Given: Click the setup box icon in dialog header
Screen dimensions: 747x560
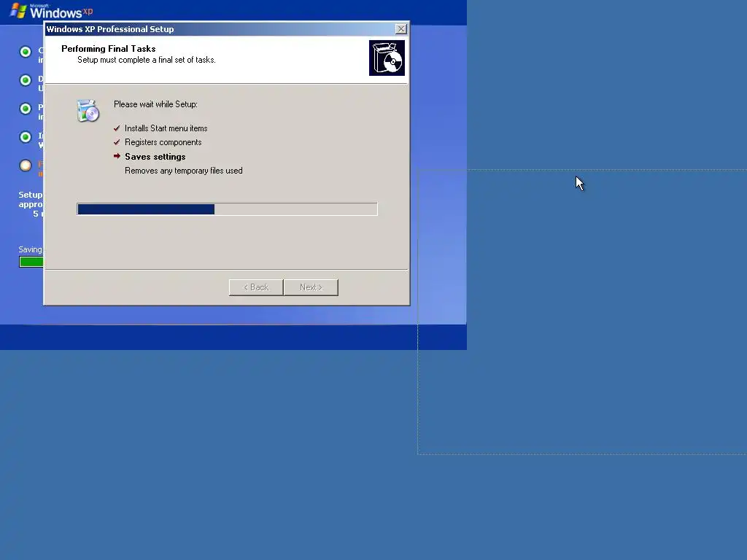Looking at the screenshot, I should (x=387, y=58).
